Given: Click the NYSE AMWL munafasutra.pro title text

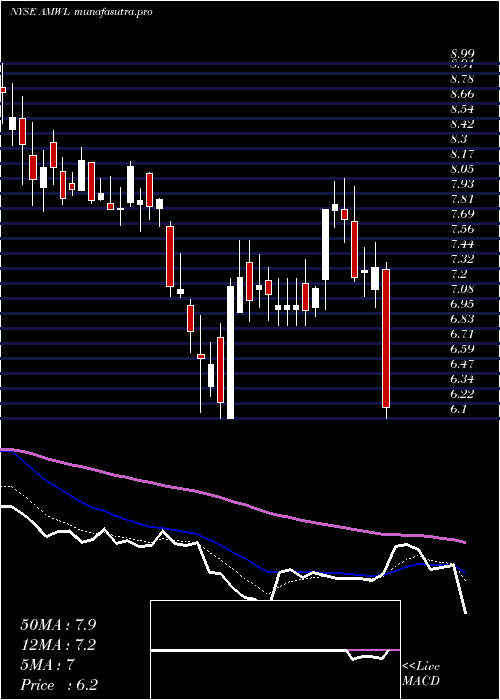Looking at the screenshot, I should tap(81, 12).
